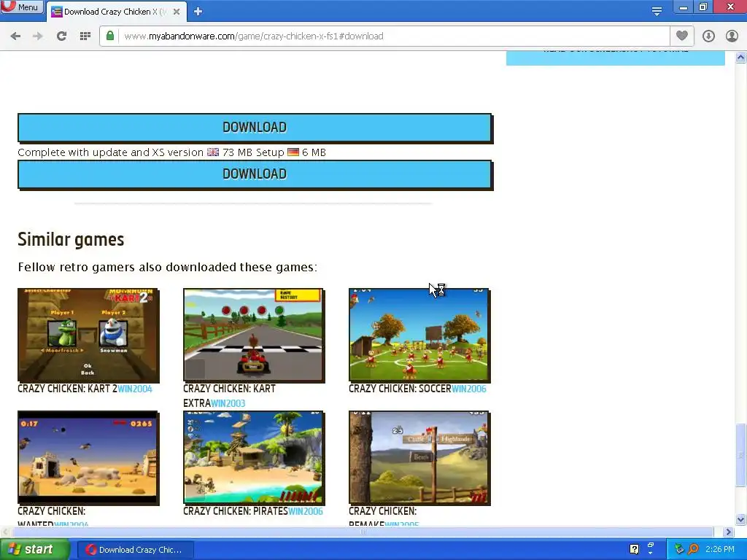Follow the CRAZY CHICKEN: PIRATES link
The width and height of the screenshot is (747, 560).
[x=236, y=511]
